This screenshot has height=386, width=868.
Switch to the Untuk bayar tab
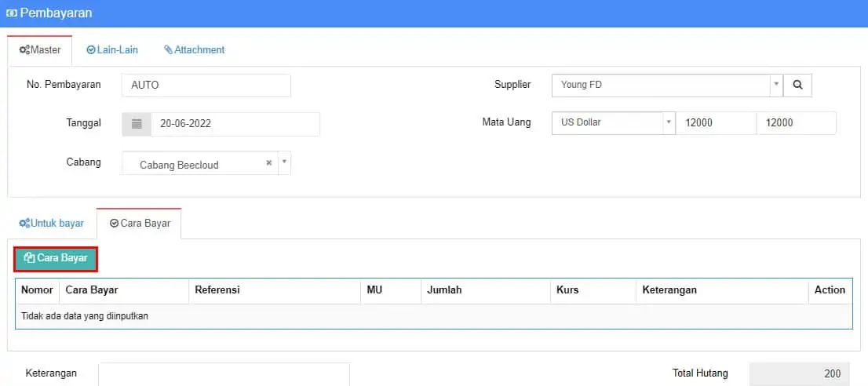(52, 224)
